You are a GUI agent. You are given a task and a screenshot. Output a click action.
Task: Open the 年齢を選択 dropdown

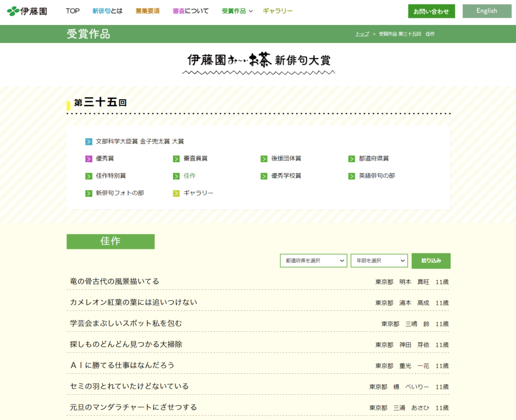(379, 260)
